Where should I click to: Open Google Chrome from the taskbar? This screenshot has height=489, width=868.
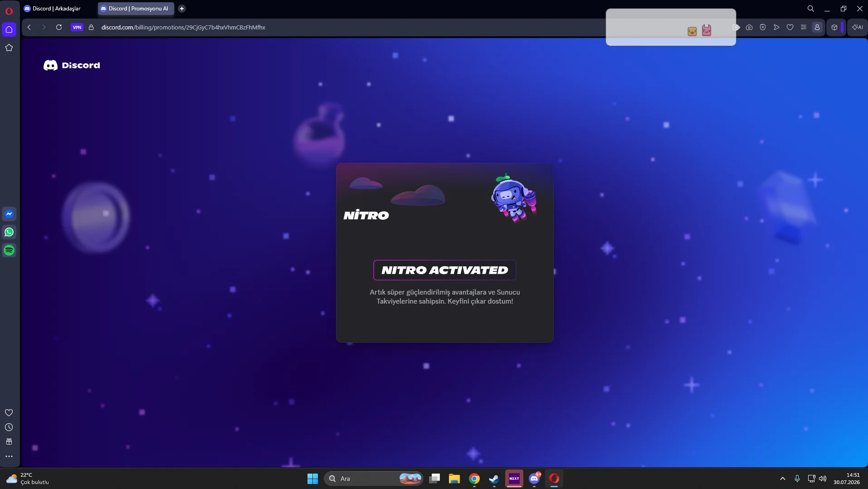474,479
